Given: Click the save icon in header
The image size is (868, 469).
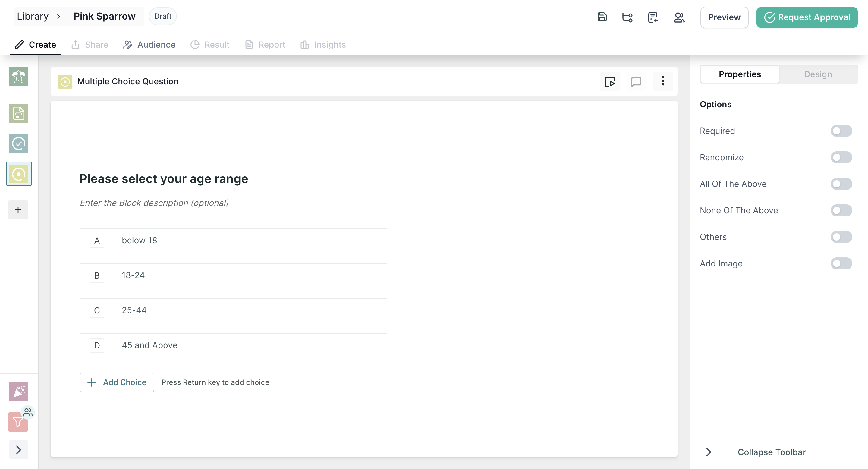Looking at the screenshot, I should [x=602, y=17].
